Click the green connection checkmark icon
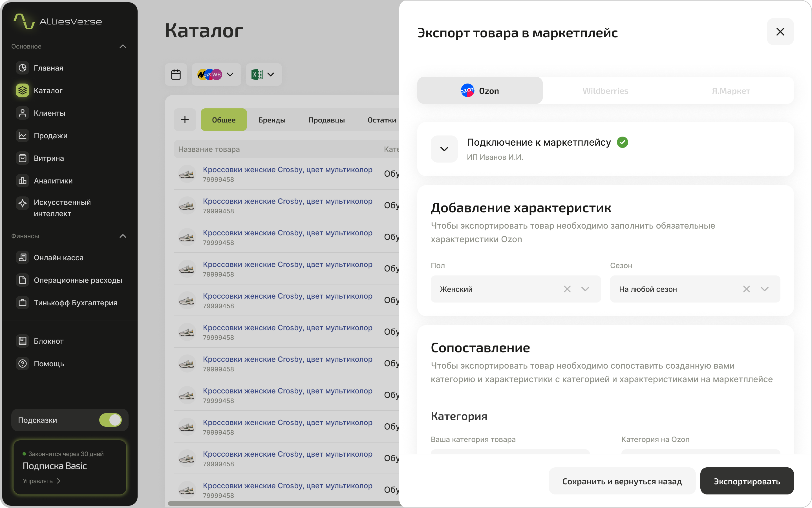812x508 pixels. [623, 142]
